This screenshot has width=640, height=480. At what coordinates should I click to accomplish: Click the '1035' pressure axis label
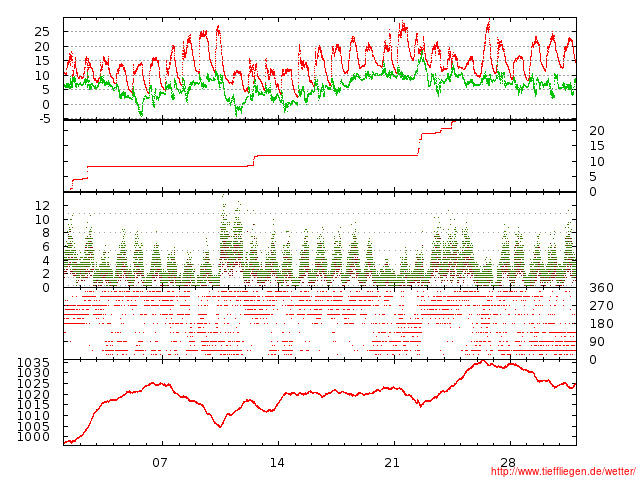pyautogui.click(x=33, y=362)
